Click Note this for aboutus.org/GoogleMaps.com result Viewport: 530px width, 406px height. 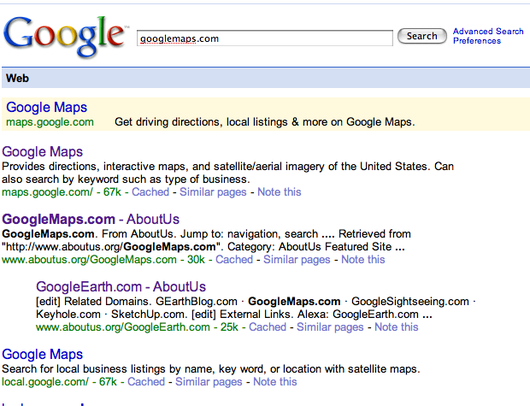363,260
